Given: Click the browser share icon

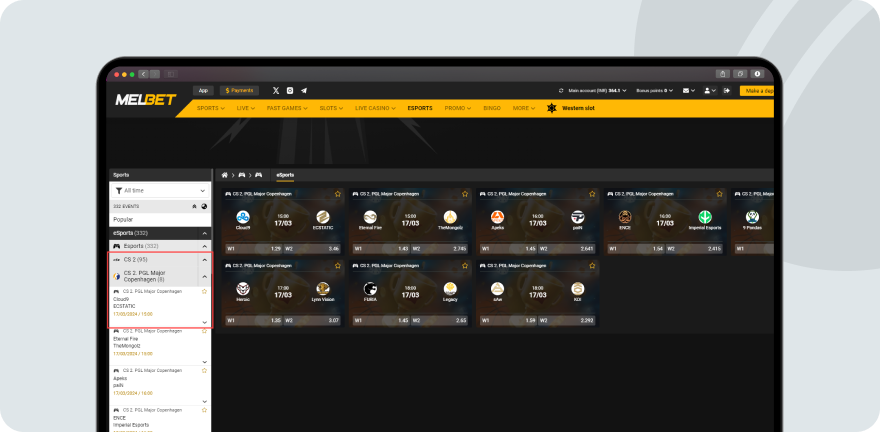Looking at the screenshot, I should tap(722, 74).
